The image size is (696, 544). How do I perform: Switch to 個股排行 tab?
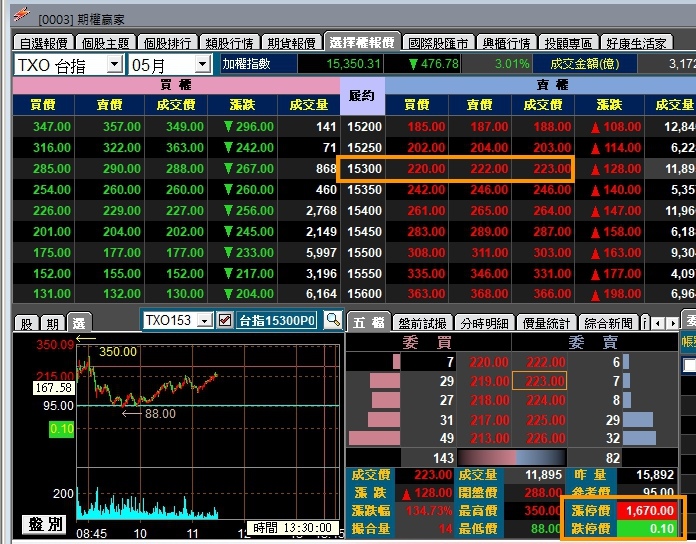click(x=167, y=43)
